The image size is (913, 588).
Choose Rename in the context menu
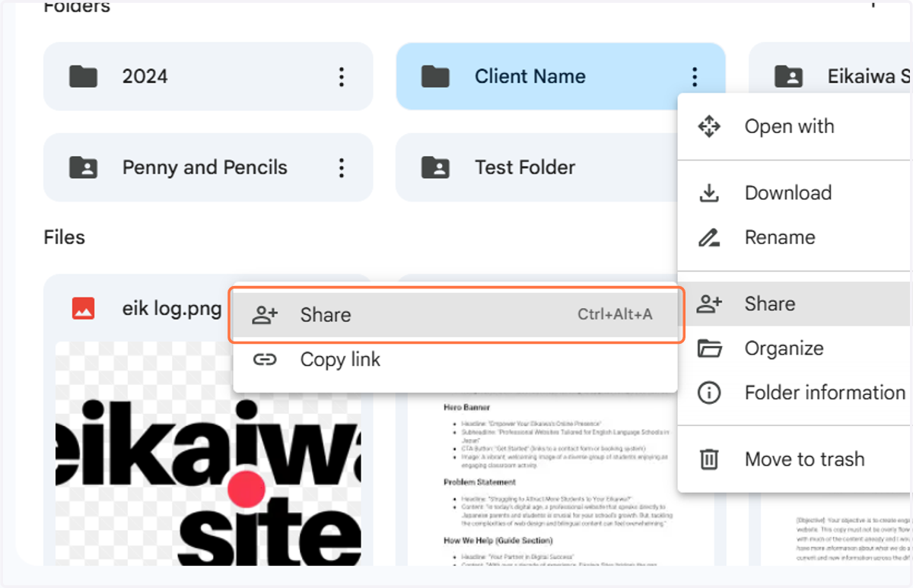795,237
